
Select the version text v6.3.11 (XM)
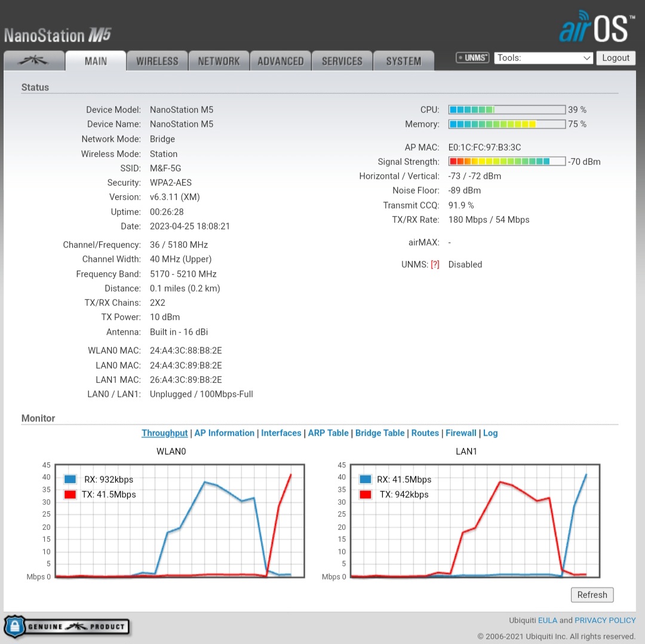point(175,197)
